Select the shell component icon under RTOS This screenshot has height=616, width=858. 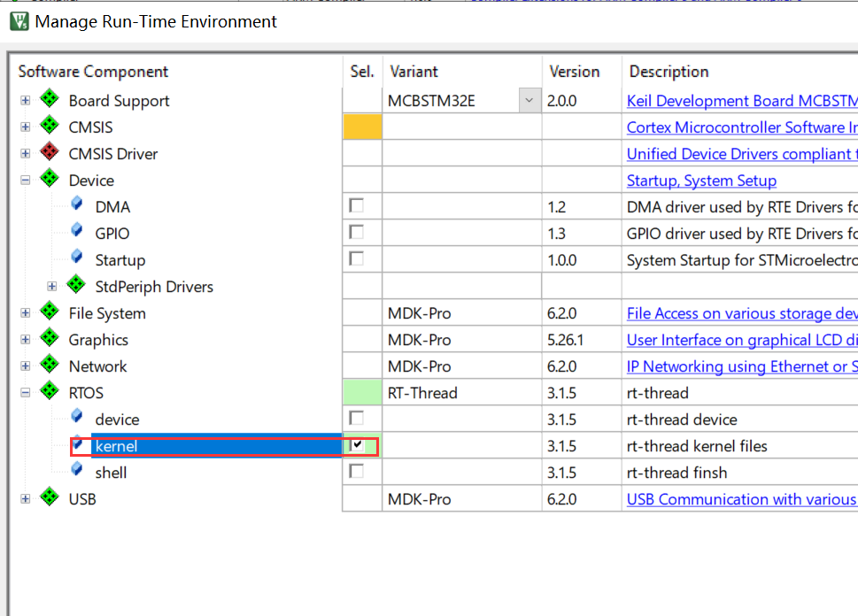point(76,472)
